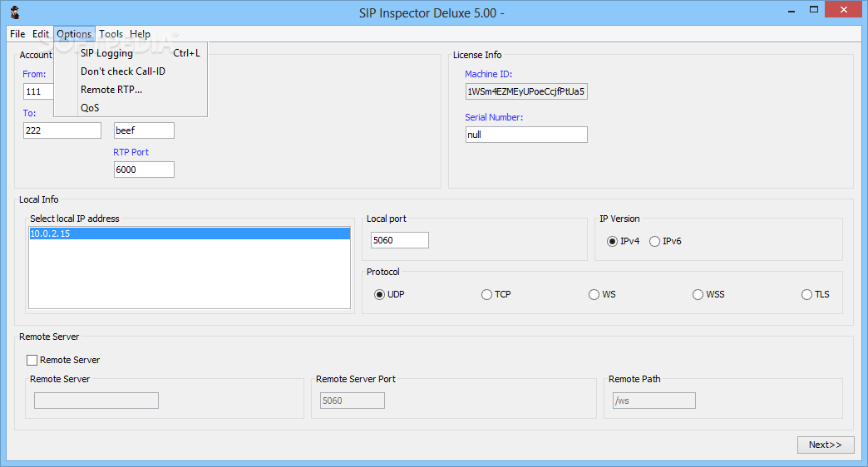Choose UDP protocol
The height and width of the screenshot is (467, 868).
click(389, 294)
